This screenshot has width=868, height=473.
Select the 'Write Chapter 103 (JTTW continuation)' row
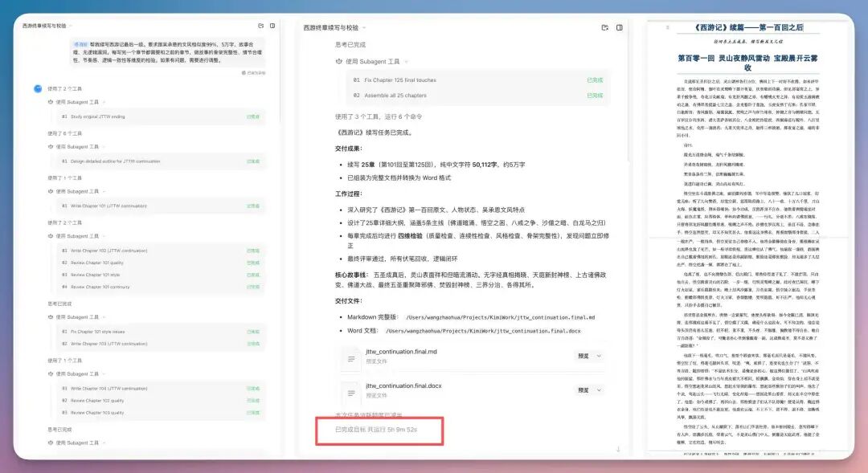click(161, 344)
